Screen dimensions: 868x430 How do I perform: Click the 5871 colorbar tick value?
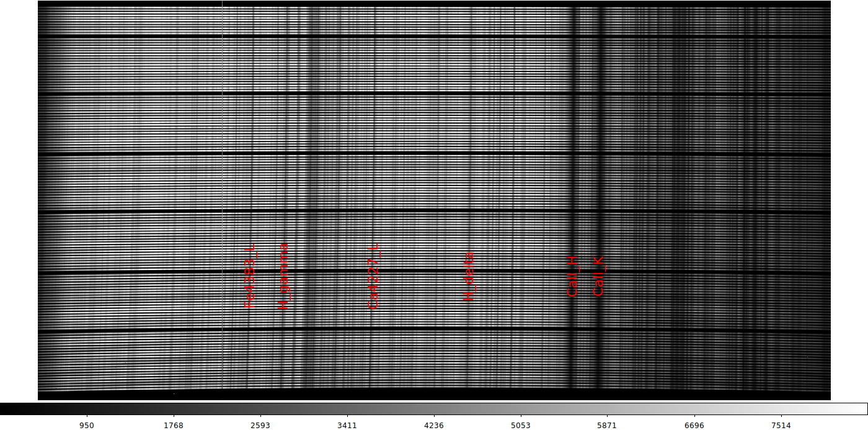coord(607,425)
